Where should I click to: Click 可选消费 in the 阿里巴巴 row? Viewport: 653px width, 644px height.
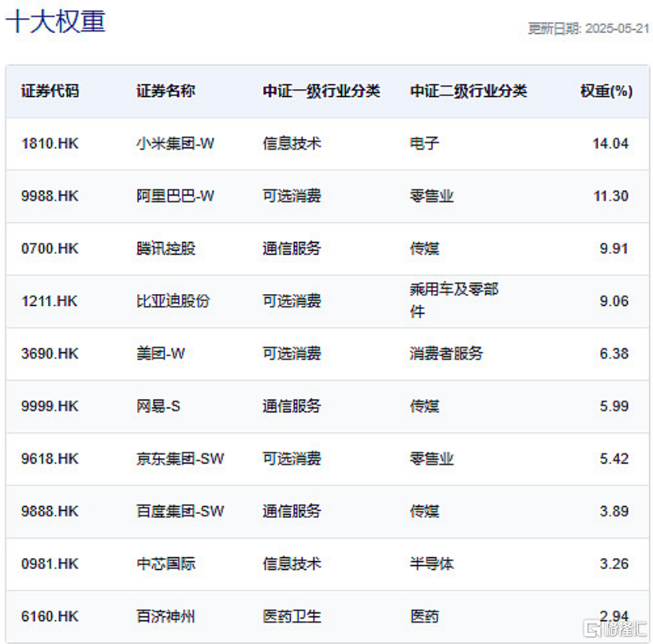click(292, 196)
